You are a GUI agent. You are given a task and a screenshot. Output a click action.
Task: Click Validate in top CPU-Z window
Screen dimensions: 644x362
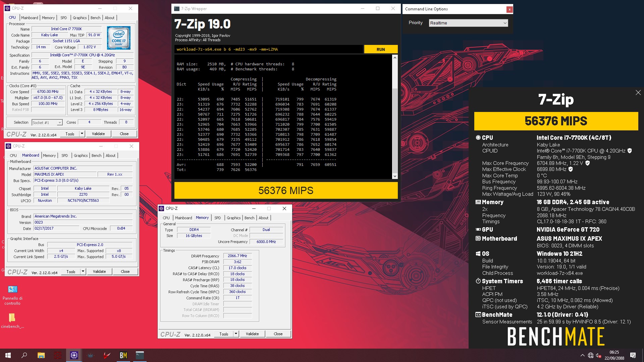coord(98,134)
